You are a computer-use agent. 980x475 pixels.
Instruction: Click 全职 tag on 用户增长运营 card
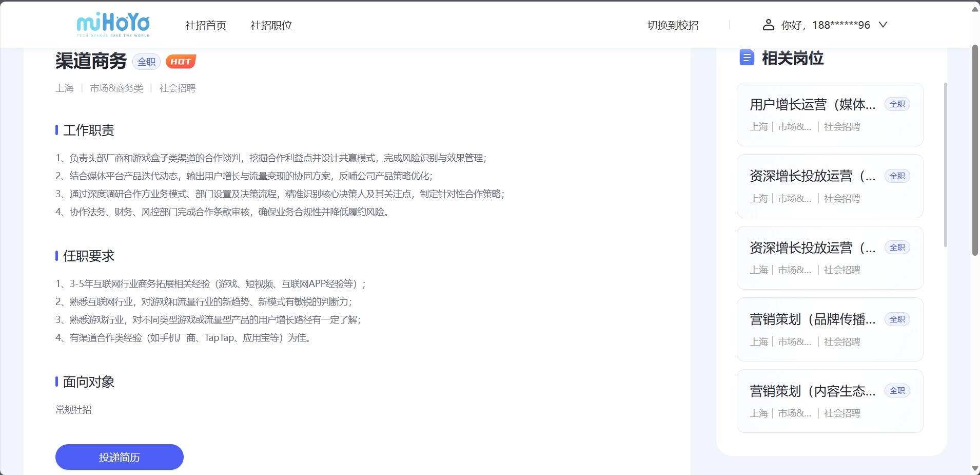[897, 104]
